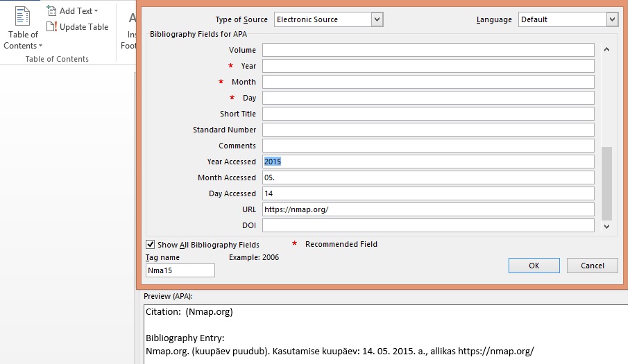Image resolution: width=630 pixels, height=364 pixels.
Task: Click into the Standard Number field
Action: coord(428,130)
